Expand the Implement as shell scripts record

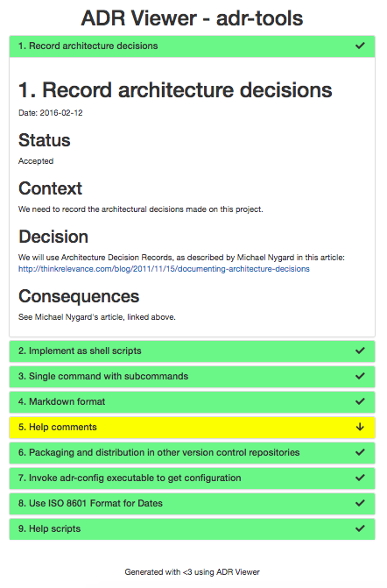pyautogui.click(x=192, y=351)
